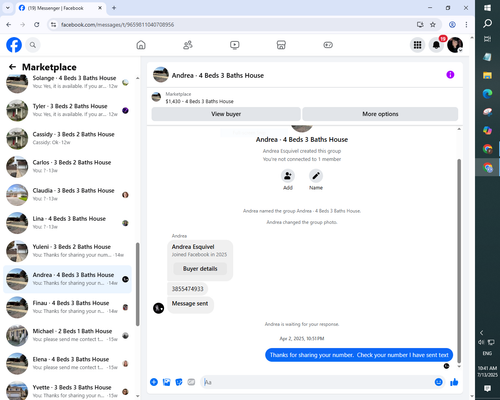Viewport: 500px width, 400px height.
Task: Click the chat list scrollbar thumb
Action: [x=137, y=284]
